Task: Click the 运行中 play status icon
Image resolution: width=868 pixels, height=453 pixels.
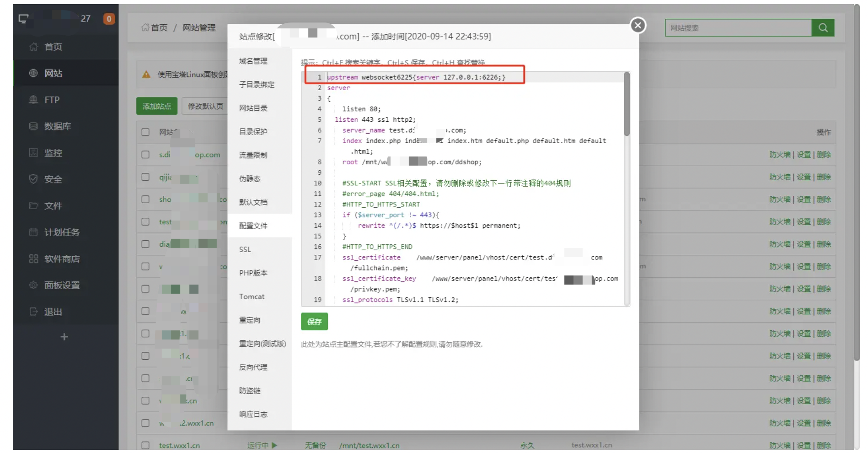Action: tap(274, 445)
